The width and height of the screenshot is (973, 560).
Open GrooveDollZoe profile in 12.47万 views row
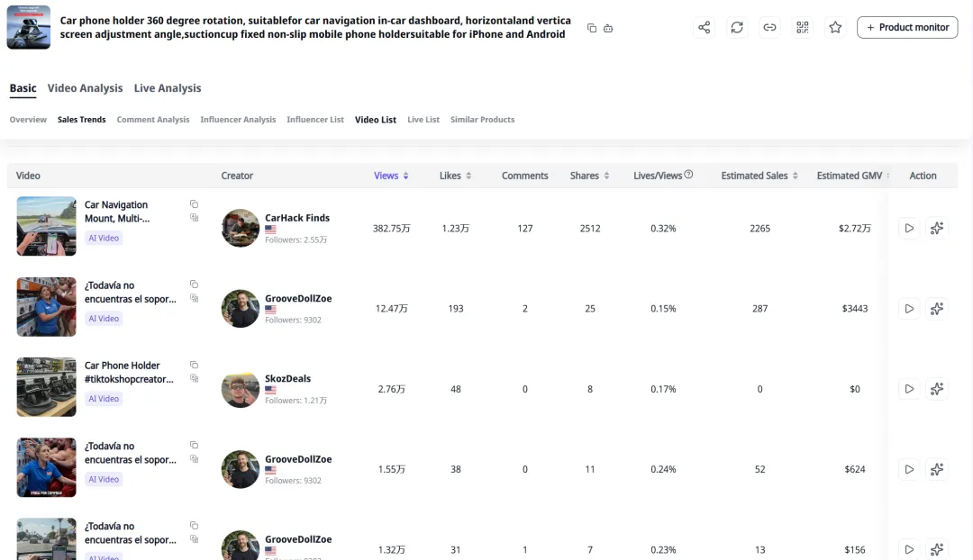click(298, 298)
